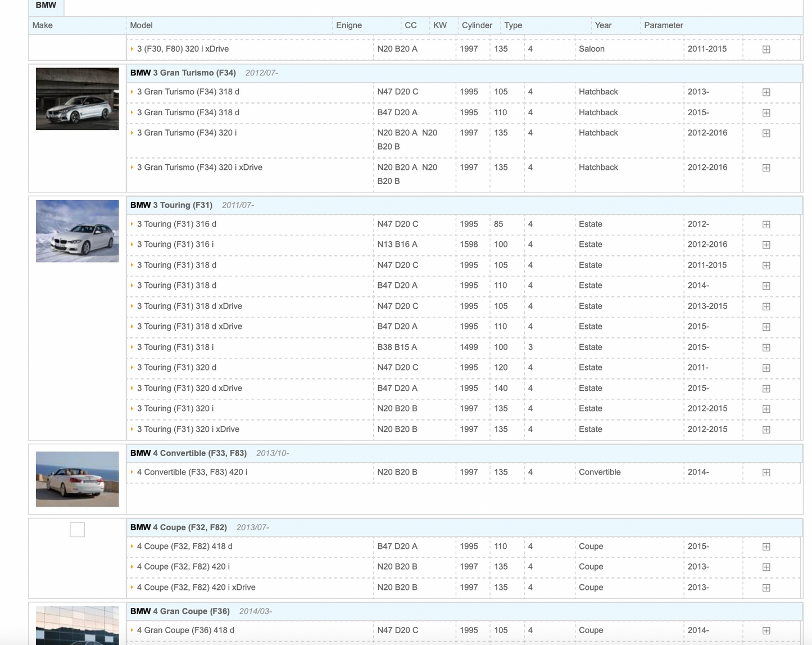The image size is (812, 645).
Task: Expand parameters for 3 (F30, F80) 320 i xDrive
Action: pyautogui.click(x=766, y=49)
